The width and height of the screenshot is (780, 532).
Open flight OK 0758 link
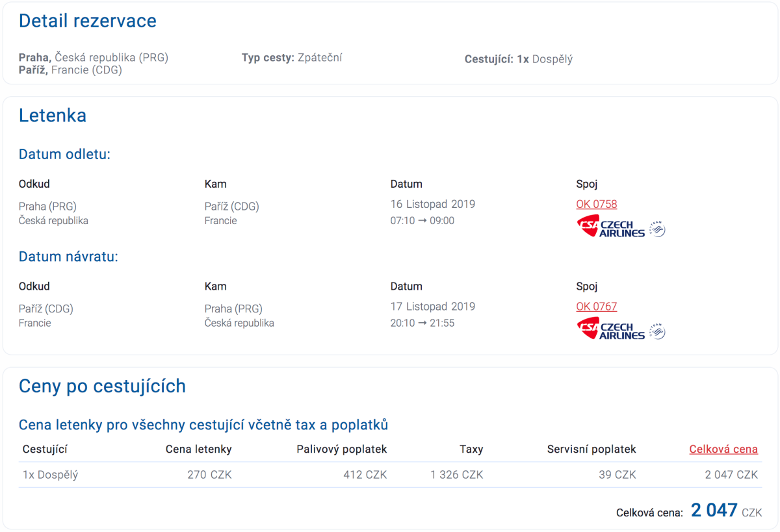tap(596, 204)
